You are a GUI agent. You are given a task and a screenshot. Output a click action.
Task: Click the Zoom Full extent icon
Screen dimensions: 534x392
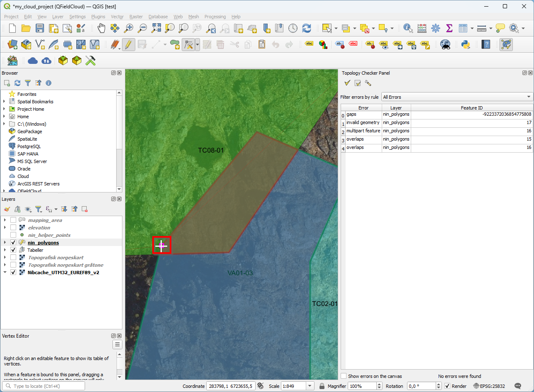156,28
